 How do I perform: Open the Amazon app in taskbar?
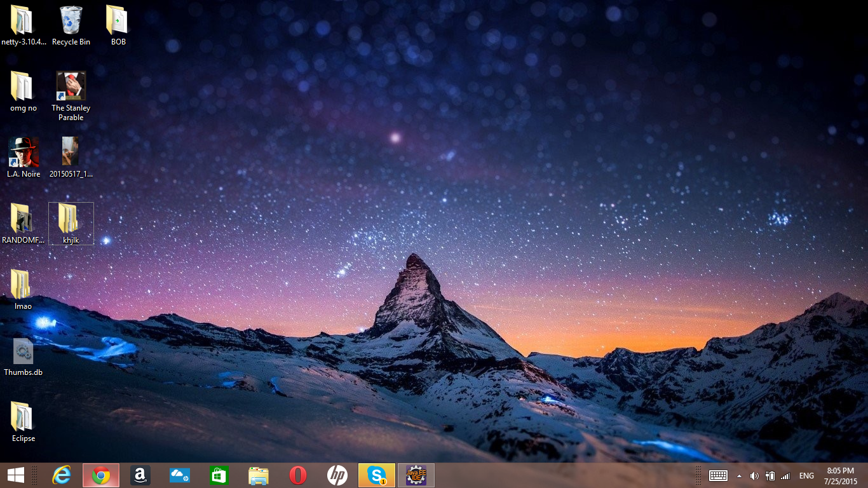140,475
